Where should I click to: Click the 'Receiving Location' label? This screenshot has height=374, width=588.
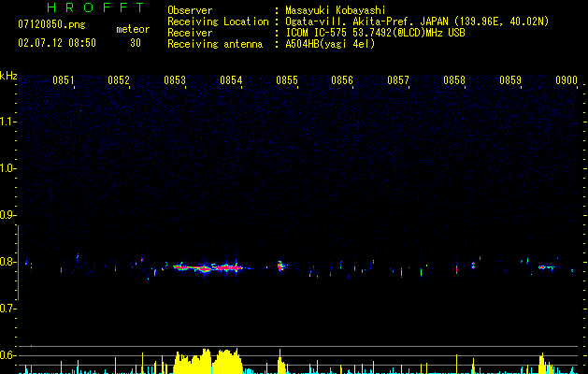[218, 22]
